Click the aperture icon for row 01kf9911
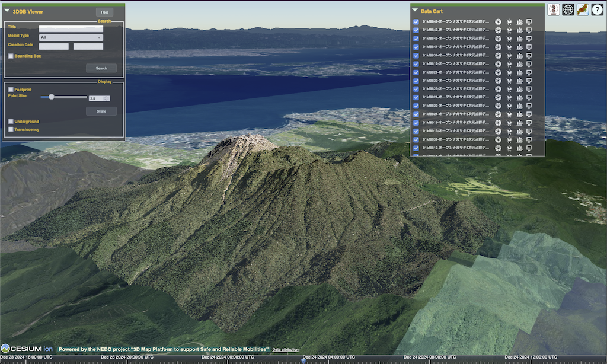The height and width of the screenshot is (364, 607). [498, 123]
